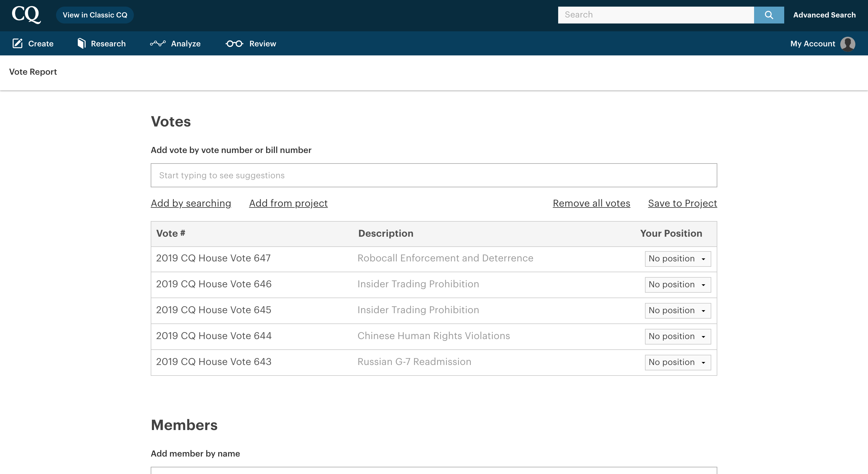The height and width of the screenshot is (474, 868).
Task: Click the add member by name input
Action: click(434, 470)
